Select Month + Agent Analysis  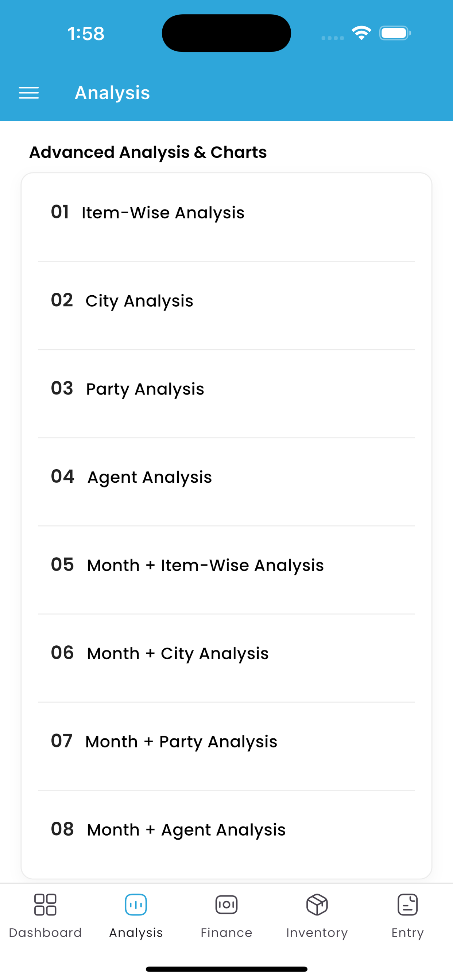pos(226,835)
